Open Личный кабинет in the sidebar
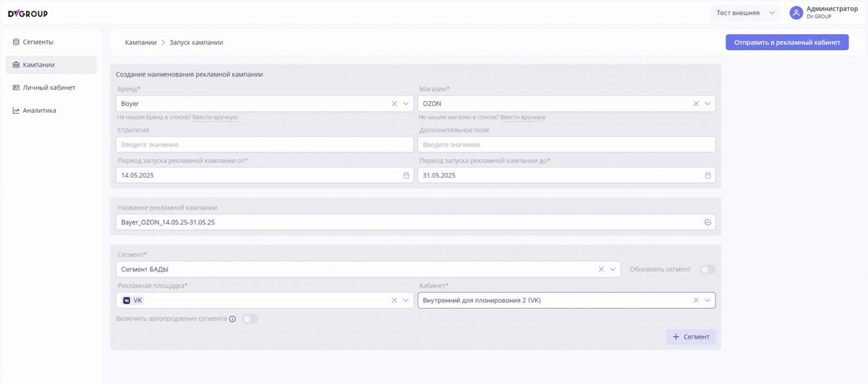 (51, 87)
